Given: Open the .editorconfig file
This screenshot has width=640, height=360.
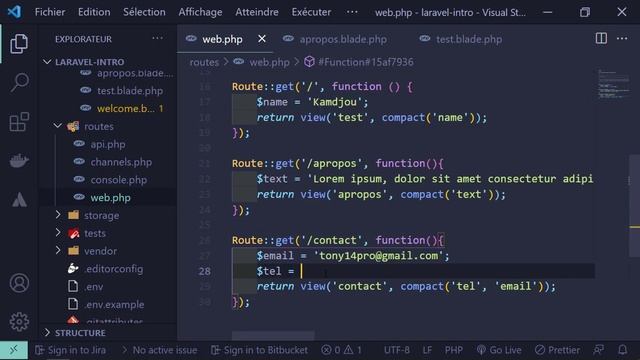Looking at the screenshot, I should tap(113, 269).
